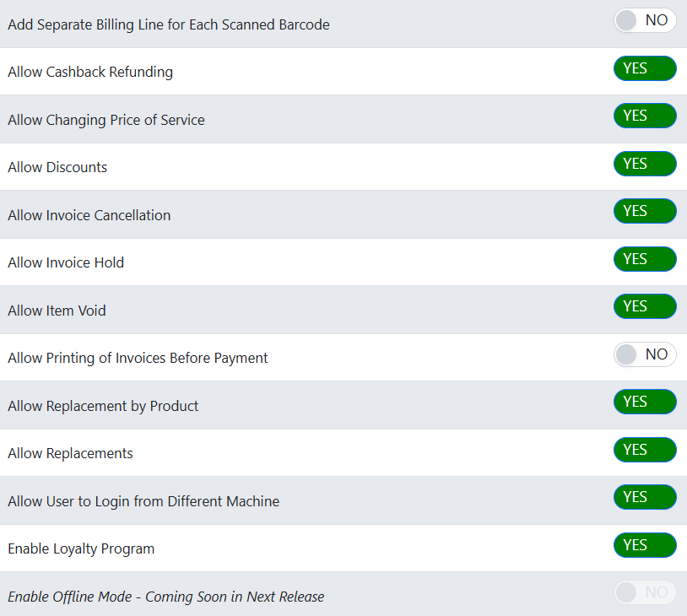The image size is (687, 616).
Task: Turn off the Allow Cashback Refunding switch
Action: [645, 68]
